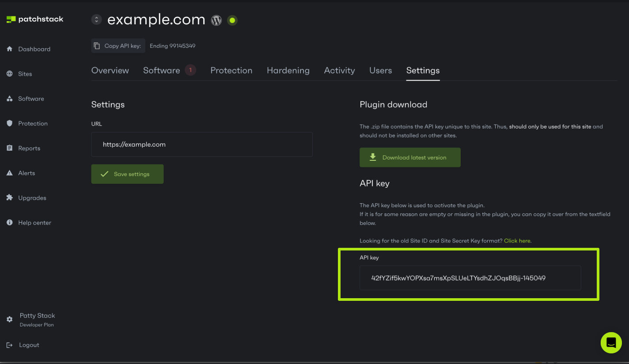Open the chat support widget

pyautogui.click(x=611, y=342)
